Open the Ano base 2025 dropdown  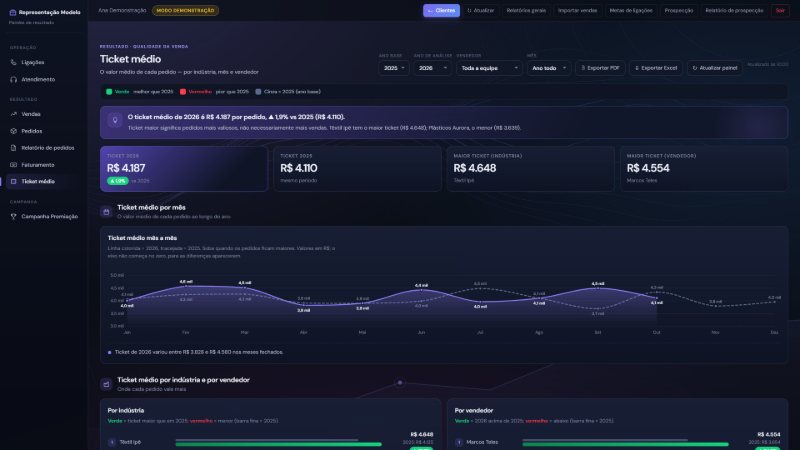pos(393,68)
